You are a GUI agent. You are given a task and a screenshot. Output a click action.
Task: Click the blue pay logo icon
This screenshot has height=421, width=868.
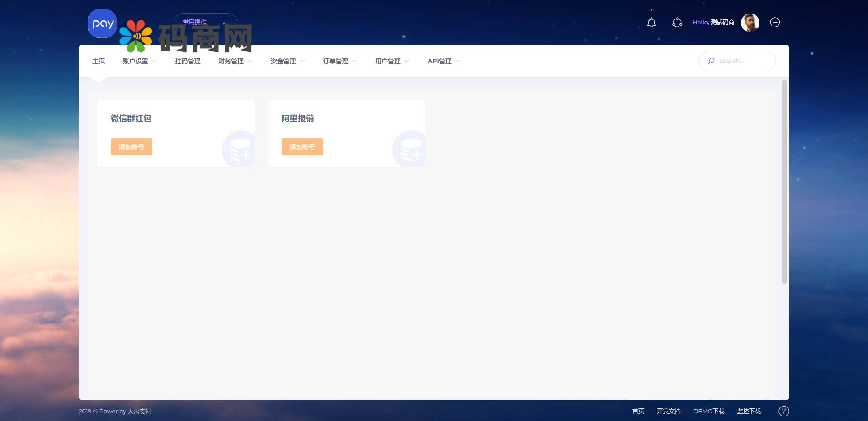click(102, 23)
